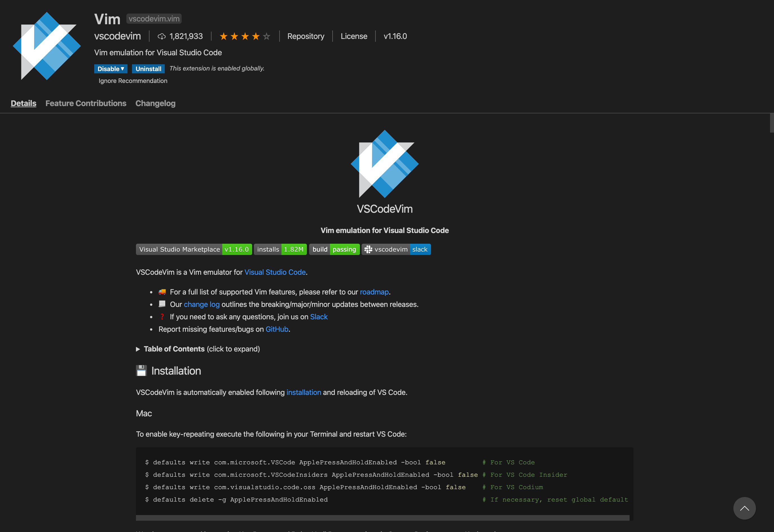
Task: Click the build passing badge
Action: pos(334,249)
